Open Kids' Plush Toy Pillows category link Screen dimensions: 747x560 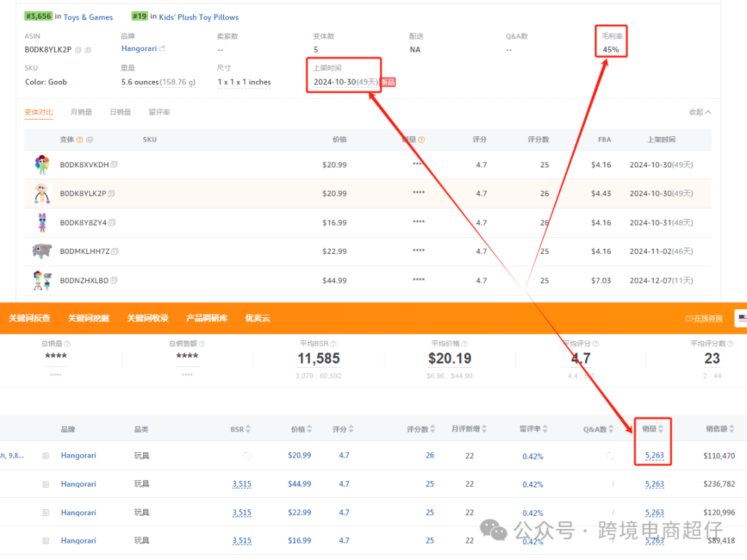[x=199, y=17]
